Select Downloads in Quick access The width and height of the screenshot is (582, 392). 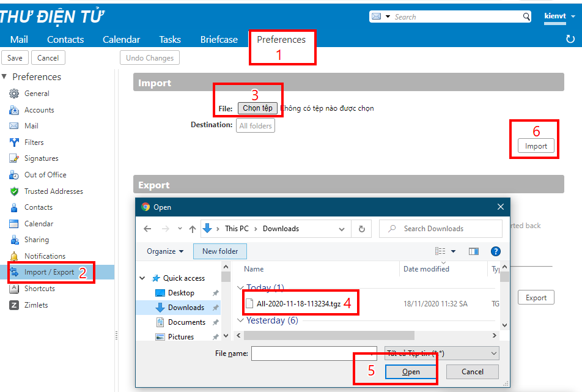tap(186, 308)
